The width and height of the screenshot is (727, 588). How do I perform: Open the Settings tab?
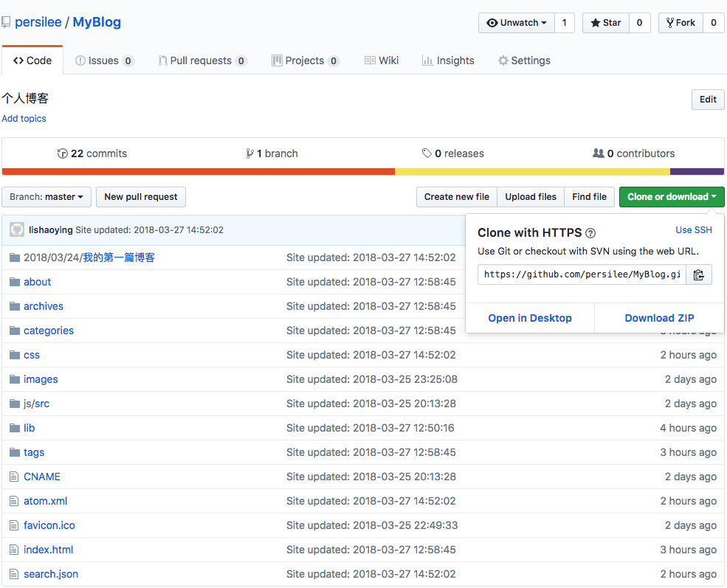tap(524, 60)
